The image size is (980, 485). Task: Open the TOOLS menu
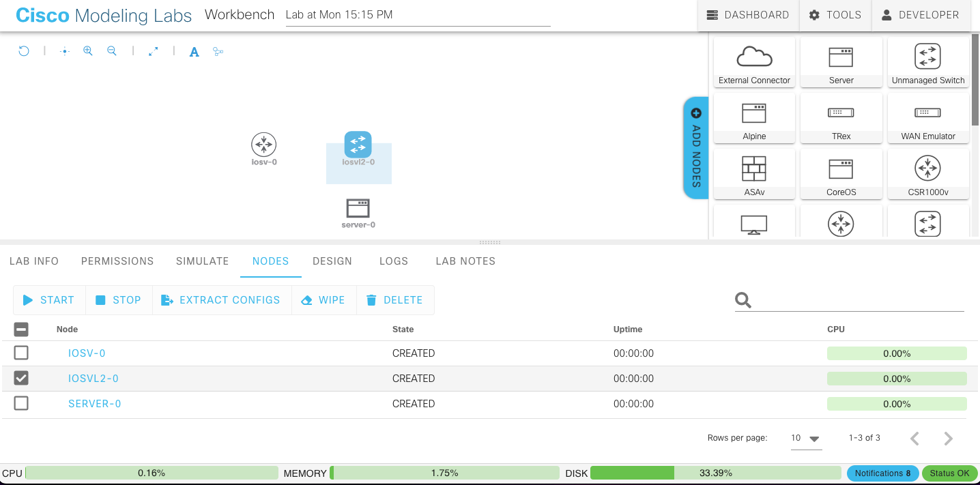tap(835, 15)
